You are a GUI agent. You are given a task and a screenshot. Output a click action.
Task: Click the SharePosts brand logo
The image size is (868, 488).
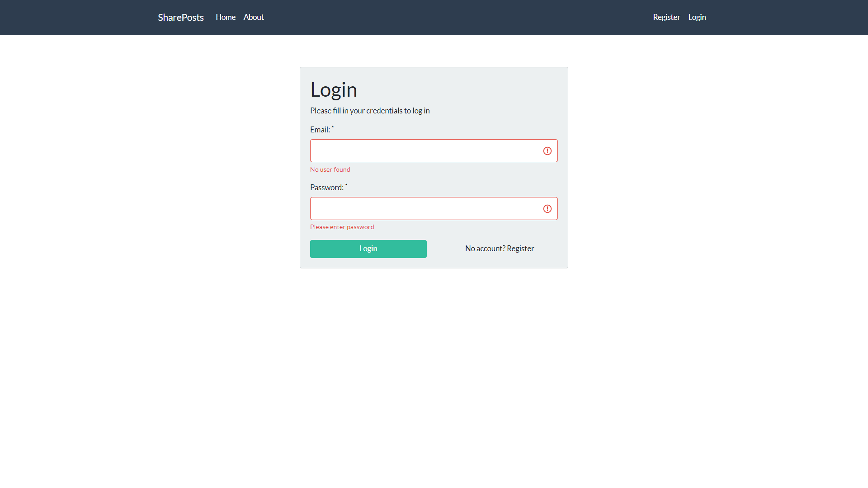click(x=181, y=17)
